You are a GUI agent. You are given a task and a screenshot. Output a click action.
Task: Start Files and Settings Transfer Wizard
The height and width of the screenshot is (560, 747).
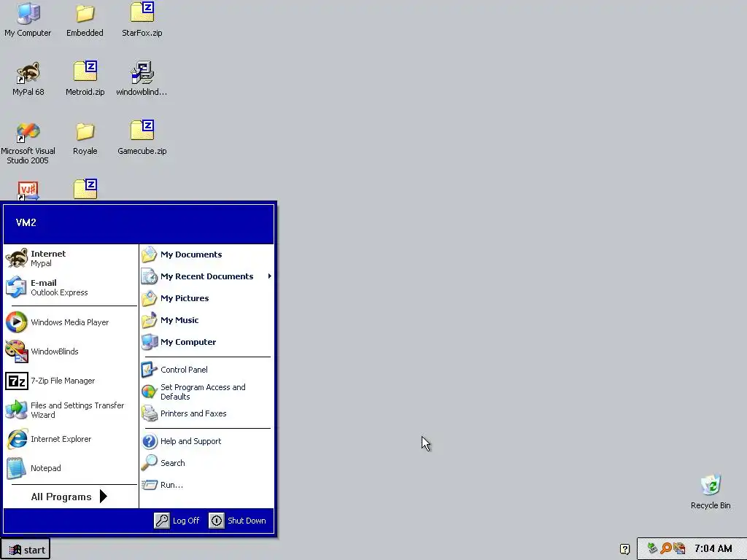click(71, 410)
